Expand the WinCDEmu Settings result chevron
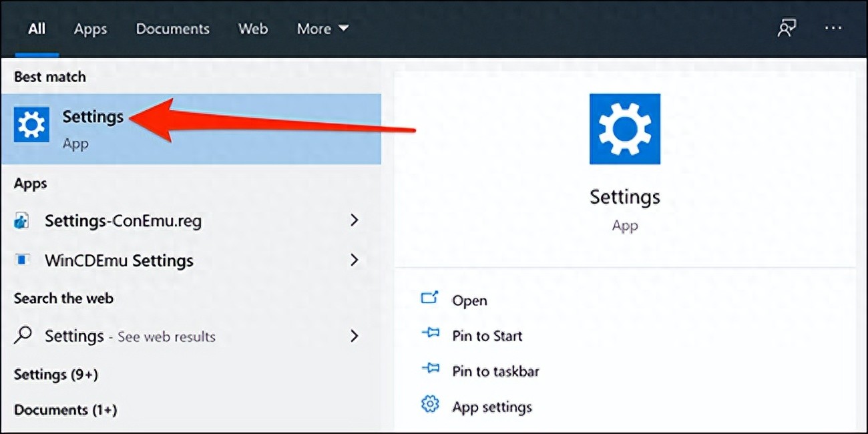The width and height of the screenshot is (868, 434). pos(355,260)
